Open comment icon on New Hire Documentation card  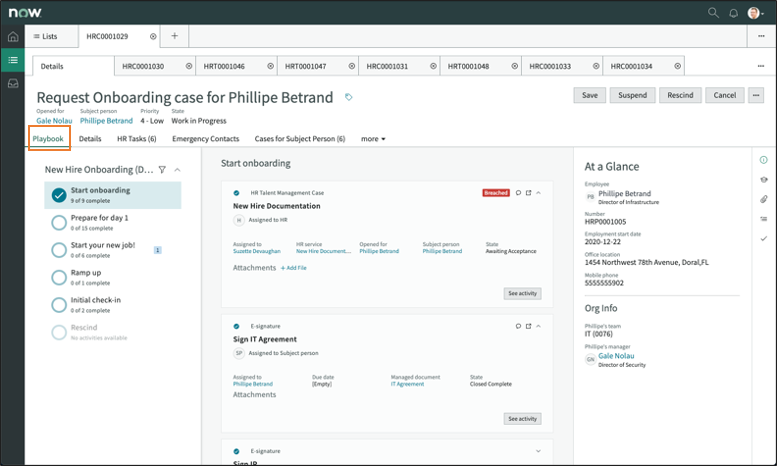(x=518, y=193)
